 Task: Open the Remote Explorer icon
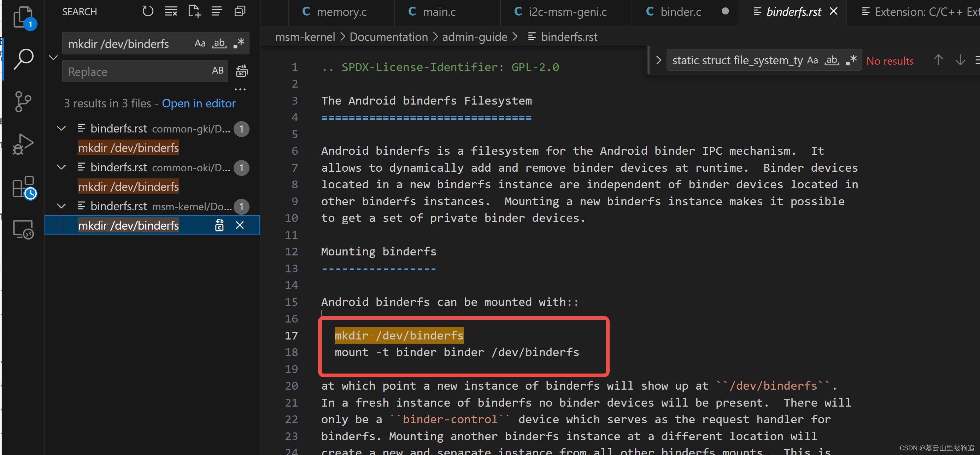pyautogui.click(x=23, y=229)
